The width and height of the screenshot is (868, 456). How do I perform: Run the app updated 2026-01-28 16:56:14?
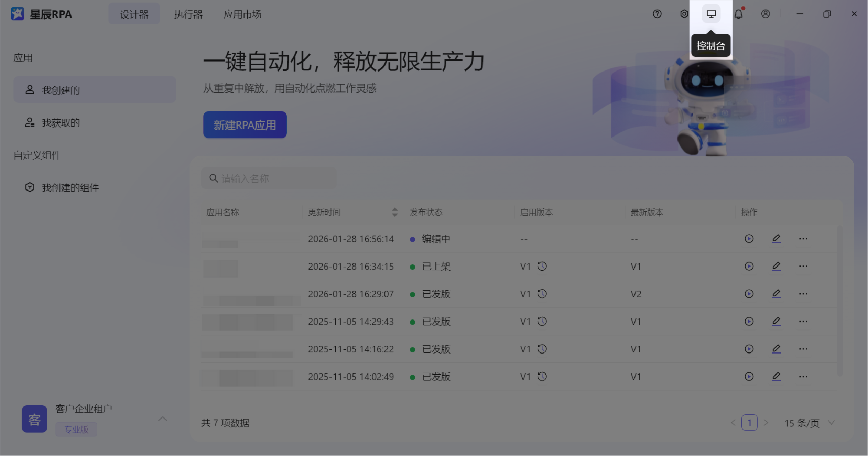coord(749,239)
